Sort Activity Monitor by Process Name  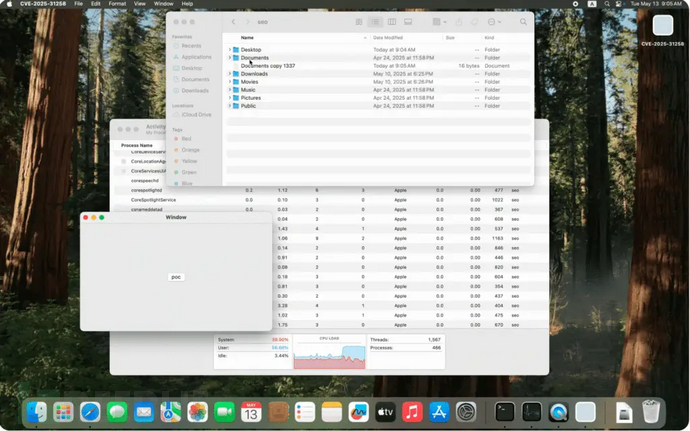(137, 145)
